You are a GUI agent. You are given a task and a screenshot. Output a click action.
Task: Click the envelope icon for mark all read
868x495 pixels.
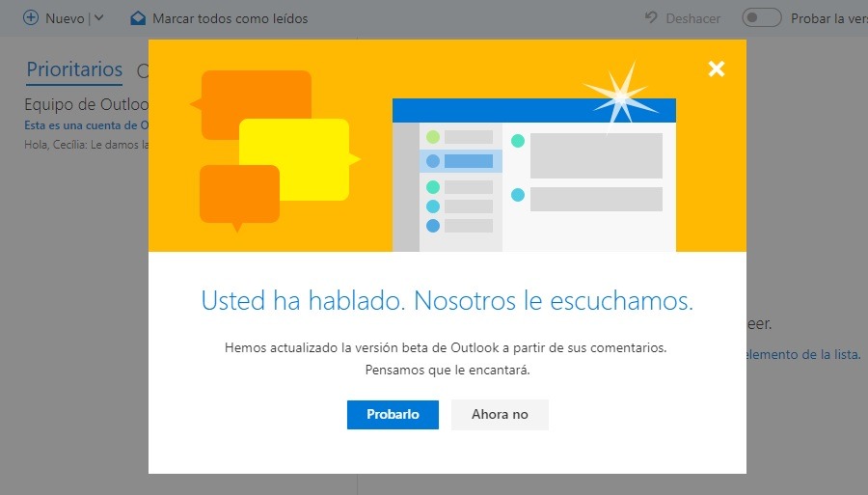tap(138, 18)
